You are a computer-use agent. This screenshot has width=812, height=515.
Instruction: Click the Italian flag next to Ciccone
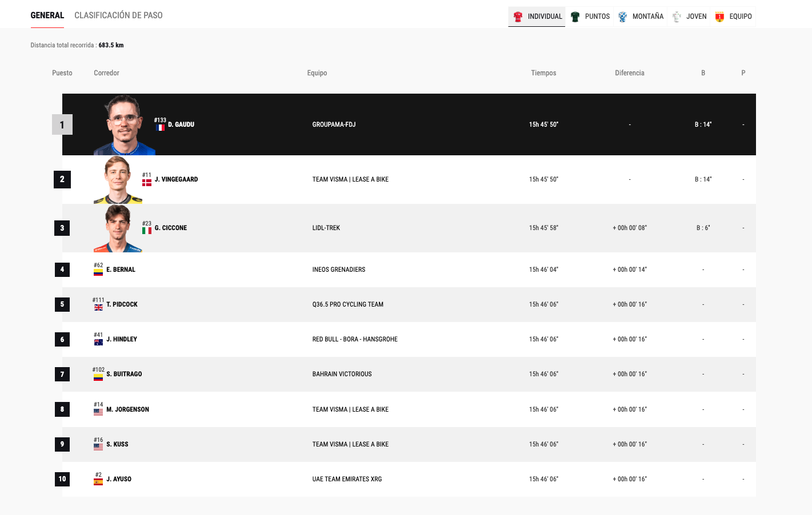point(147,231)
